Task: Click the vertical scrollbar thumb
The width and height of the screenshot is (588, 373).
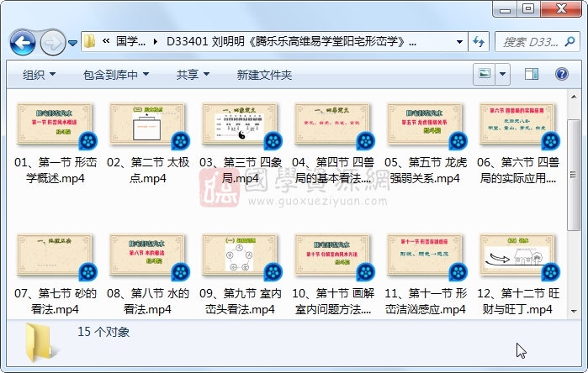Action: 574,175
